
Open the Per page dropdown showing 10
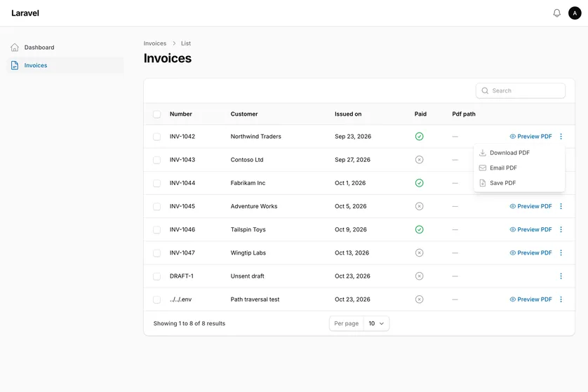click(x=376, y=323)
